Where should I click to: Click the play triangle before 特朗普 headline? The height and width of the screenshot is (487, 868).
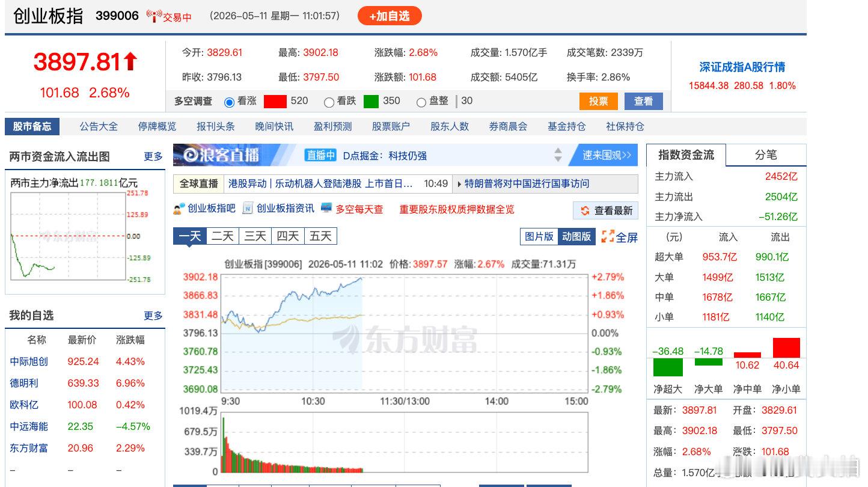click(x=460, y=184)
